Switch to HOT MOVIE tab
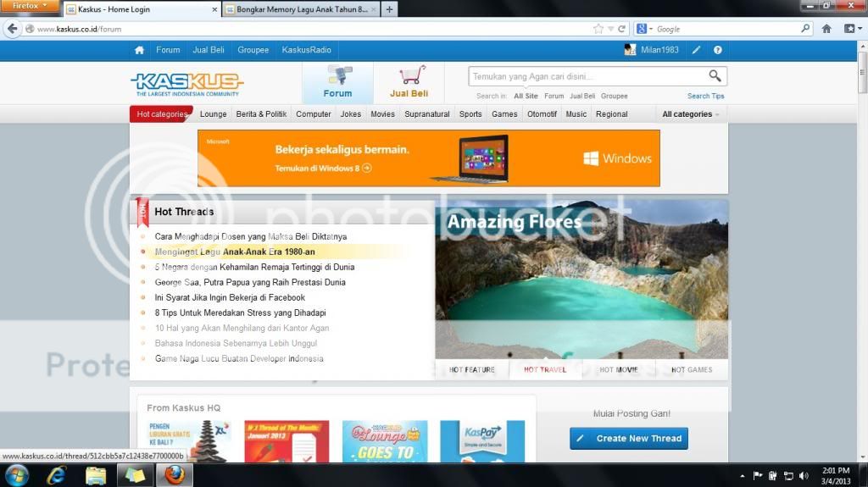Image resolution: width=868 pixels, height=487 pixels. (618, 369)
